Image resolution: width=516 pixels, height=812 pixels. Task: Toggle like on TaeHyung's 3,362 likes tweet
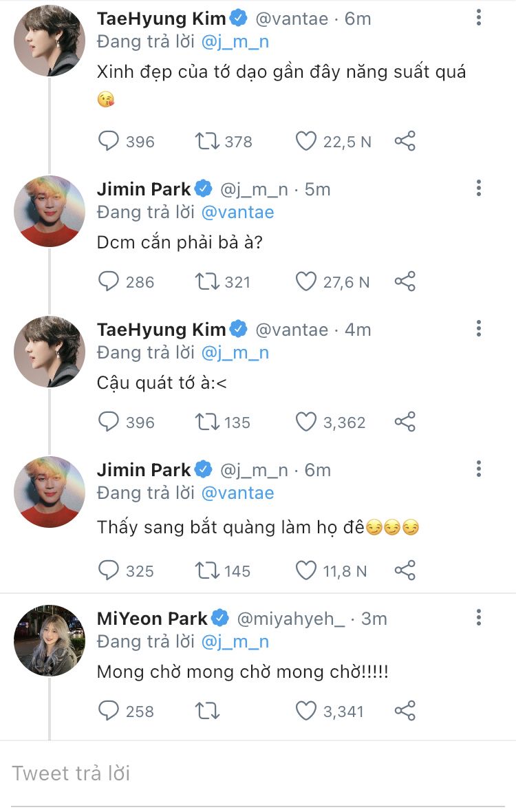coord(306,422)
